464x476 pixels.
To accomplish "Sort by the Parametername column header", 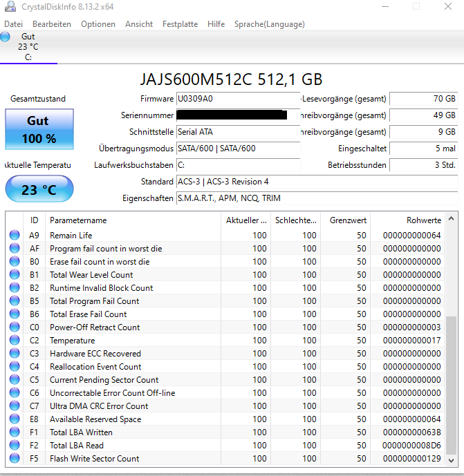I will tap(133, 220).
